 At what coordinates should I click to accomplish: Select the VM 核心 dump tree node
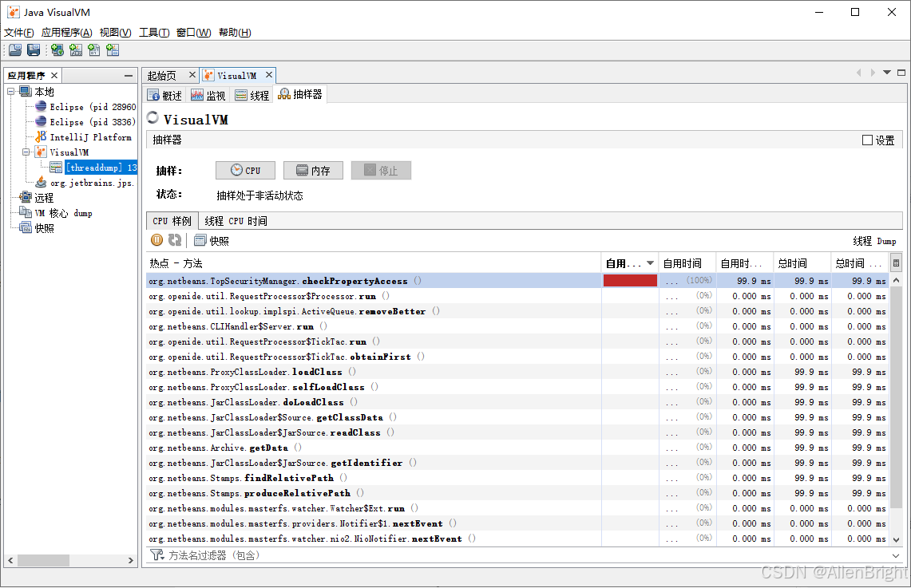(56, 213)
